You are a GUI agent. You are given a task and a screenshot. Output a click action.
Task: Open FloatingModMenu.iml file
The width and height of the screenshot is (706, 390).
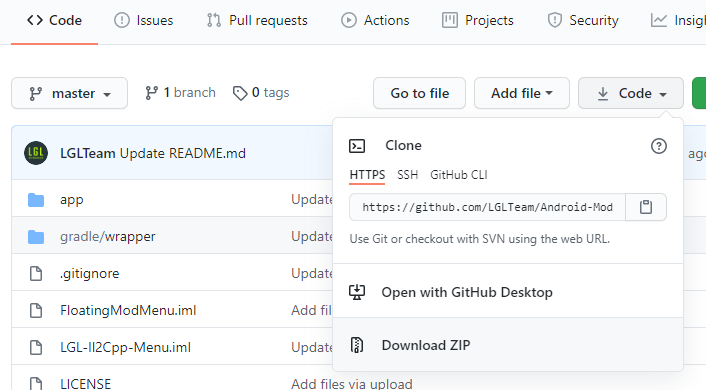click(x=128, y=310)
